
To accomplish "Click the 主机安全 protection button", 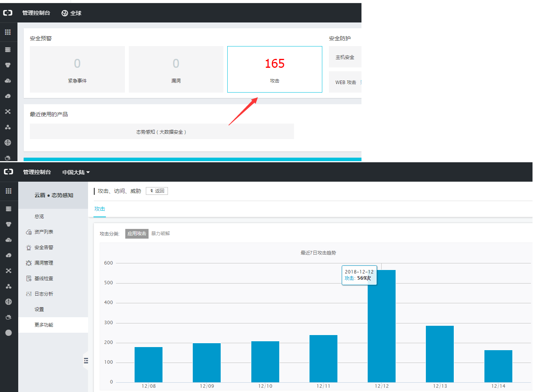I will click(345, 57).
